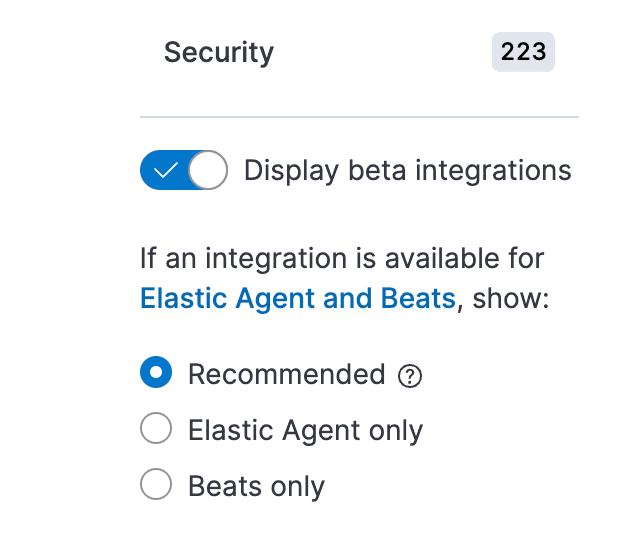Click the "Display beta integrations" label text
This screenshot has width=638, height=542.
[x=407, y=170]
